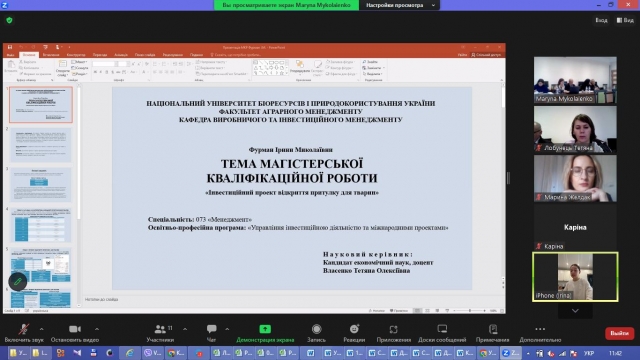
Task: Click the УКР language indicator in system tray
Action: (x=589, y=353)
